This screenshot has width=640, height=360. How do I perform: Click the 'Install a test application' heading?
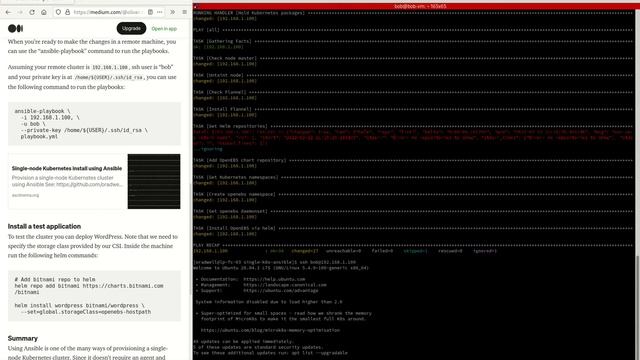[44, 226]
